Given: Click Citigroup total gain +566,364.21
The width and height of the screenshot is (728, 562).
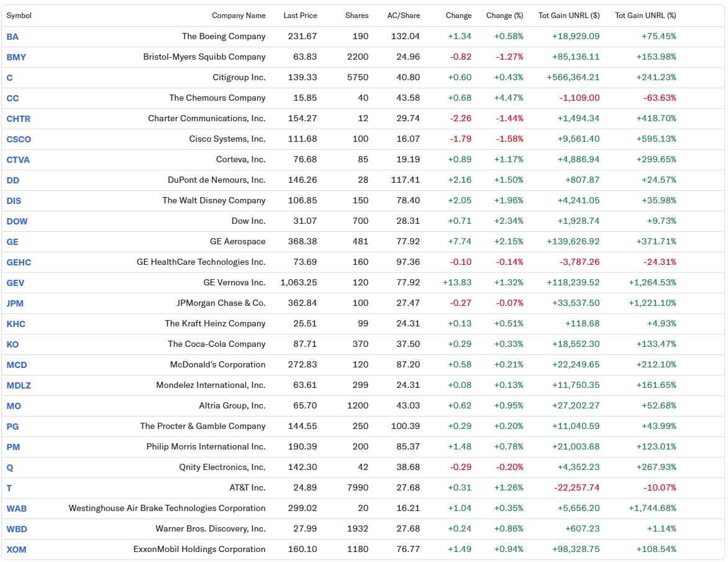Looking at the screenshot, I should pyautogui.click(x=573, y=77).
